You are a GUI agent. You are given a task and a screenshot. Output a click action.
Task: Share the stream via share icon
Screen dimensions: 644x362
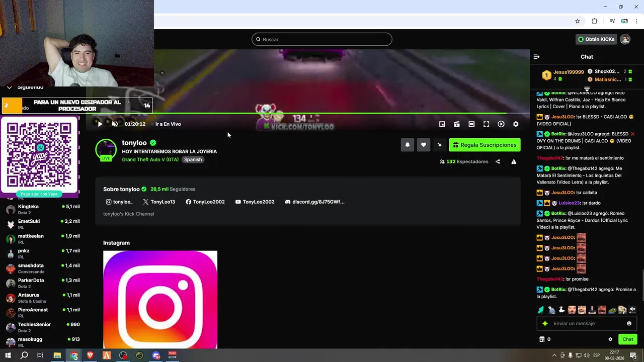pyautogui.click(x=498, y=162)
